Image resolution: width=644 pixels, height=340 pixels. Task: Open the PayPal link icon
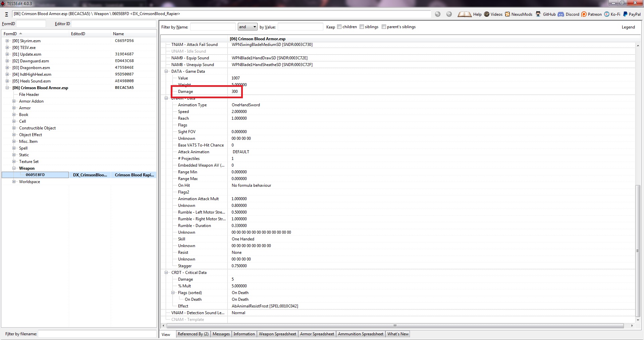pyautogui.click(x=625, y=14)
